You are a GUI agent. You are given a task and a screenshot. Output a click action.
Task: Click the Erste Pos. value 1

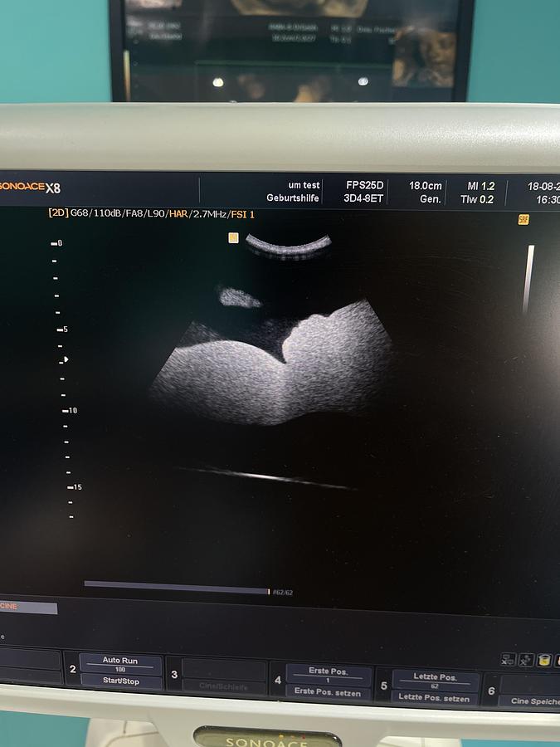[x=328, y=680]
